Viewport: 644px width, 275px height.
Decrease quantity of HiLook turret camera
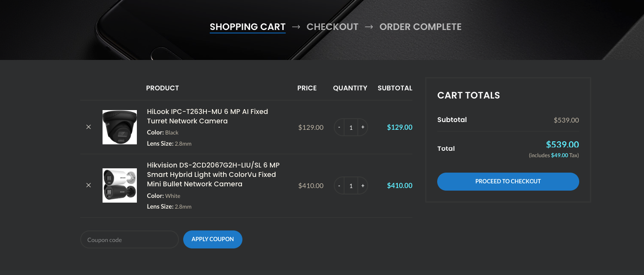pyautogui.click(x=339, y=127)
